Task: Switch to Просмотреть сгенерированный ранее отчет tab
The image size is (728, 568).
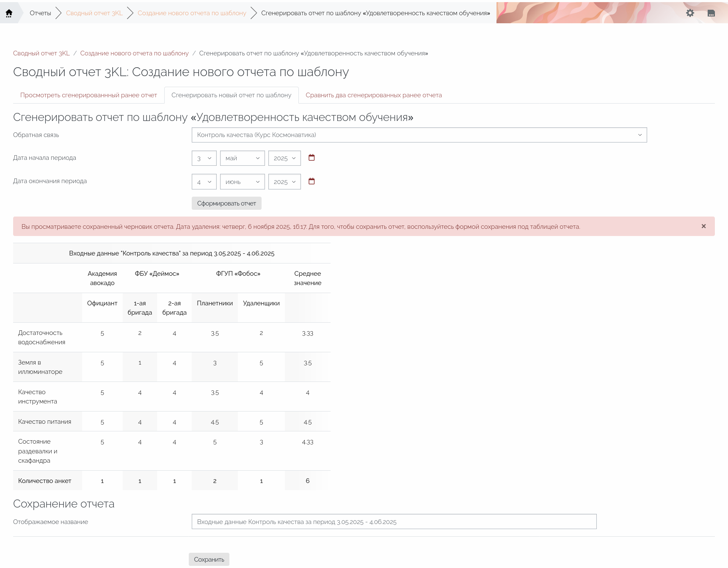Action: (88, 95)
